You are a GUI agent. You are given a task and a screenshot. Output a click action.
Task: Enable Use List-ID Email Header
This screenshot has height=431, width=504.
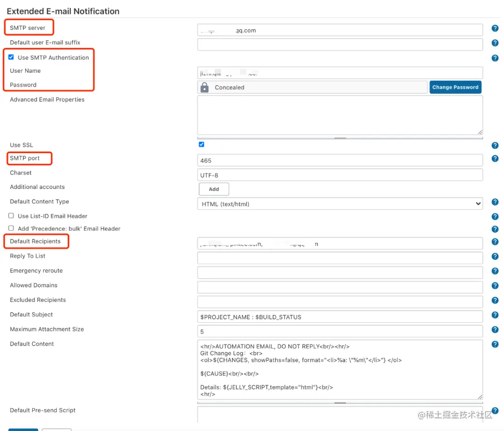point(11,216)
